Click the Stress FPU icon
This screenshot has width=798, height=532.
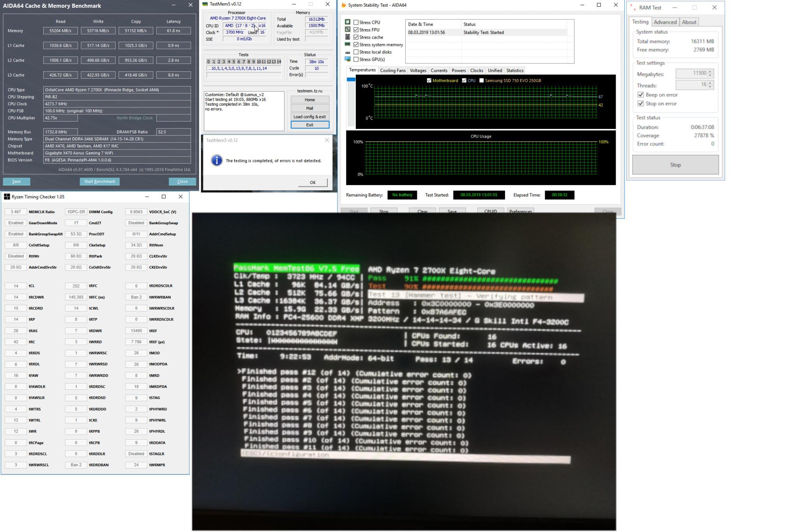pyautogui.click(x=348, y=30)
